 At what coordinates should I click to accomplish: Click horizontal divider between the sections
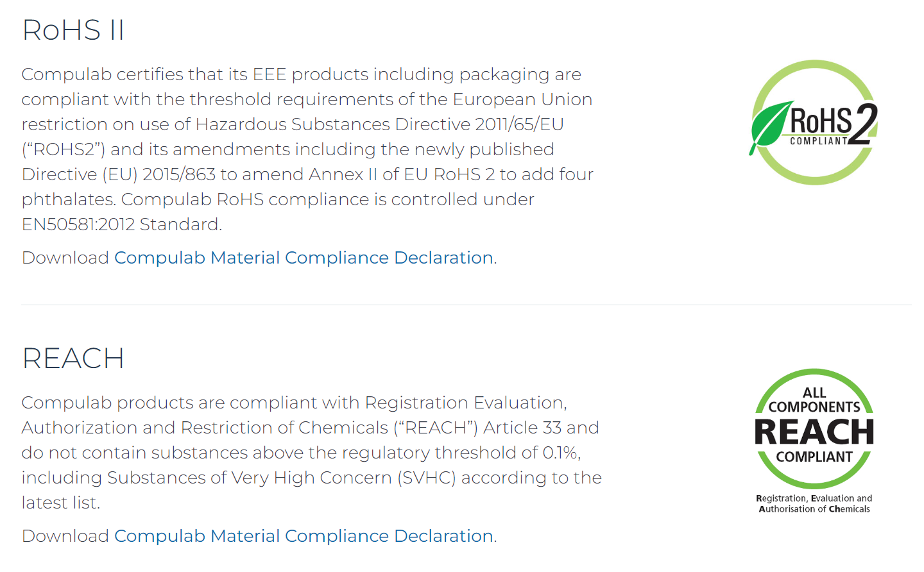point(466,305)
